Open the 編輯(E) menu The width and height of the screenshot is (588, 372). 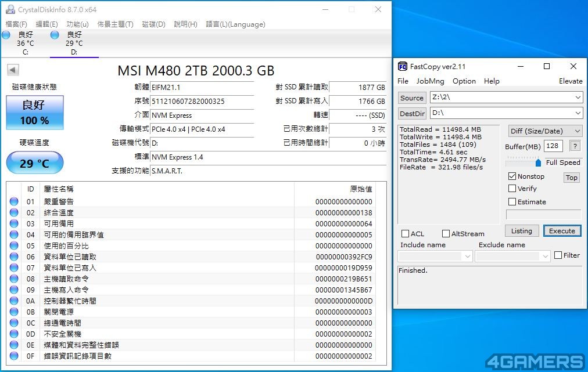pos(46,24)
